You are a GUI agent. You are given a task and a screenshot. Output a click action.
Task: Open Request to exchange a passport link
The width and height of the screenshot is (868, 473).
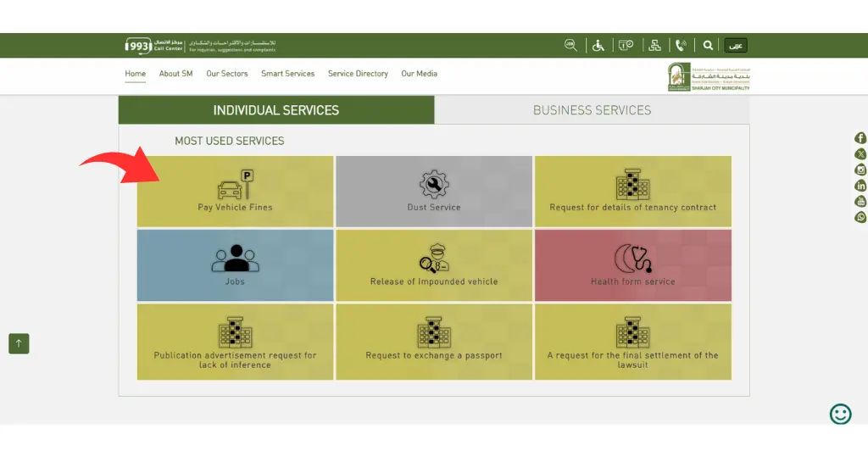(x=434, y=355)
